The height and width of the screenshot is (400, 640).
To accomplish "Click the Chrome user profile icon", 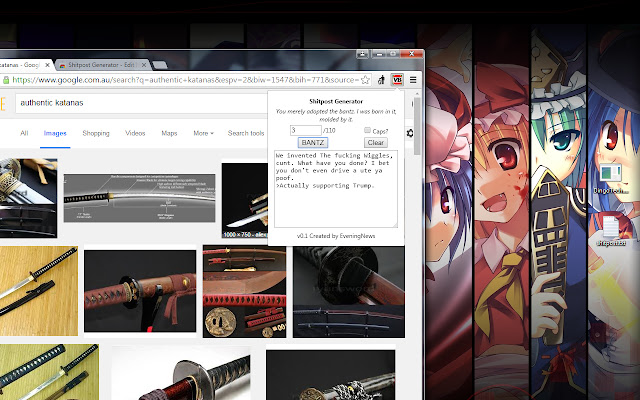I will (362, 54).
